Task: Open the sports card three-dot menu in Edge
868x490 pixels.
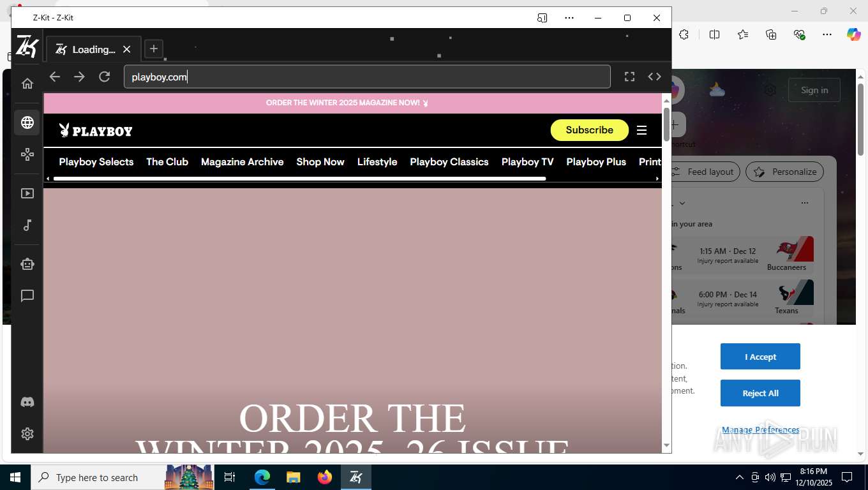Action: 805,203
